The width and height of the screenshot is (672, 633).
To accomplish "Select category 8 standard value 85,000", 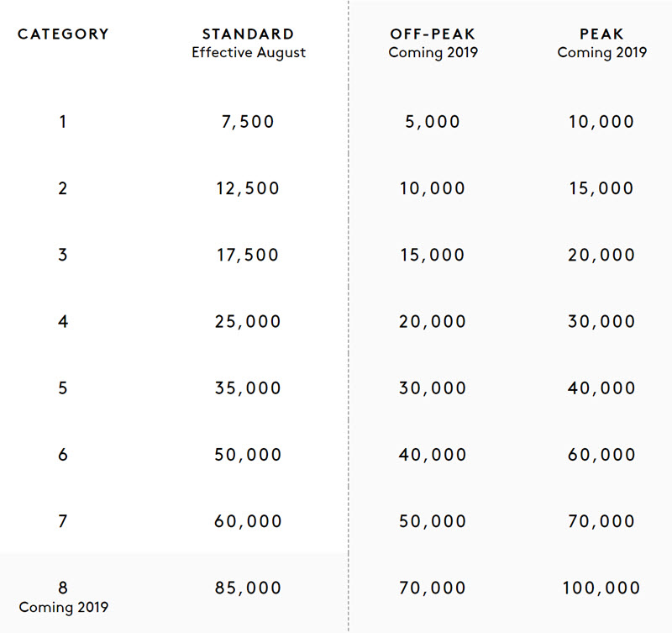I will 248,588.
